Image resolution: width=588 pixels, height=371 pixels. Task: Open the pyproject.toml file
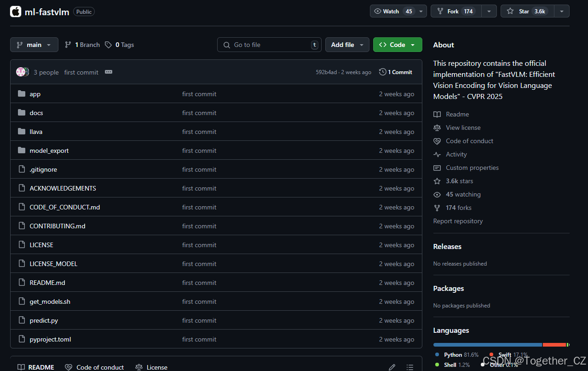tap(50, 339)
